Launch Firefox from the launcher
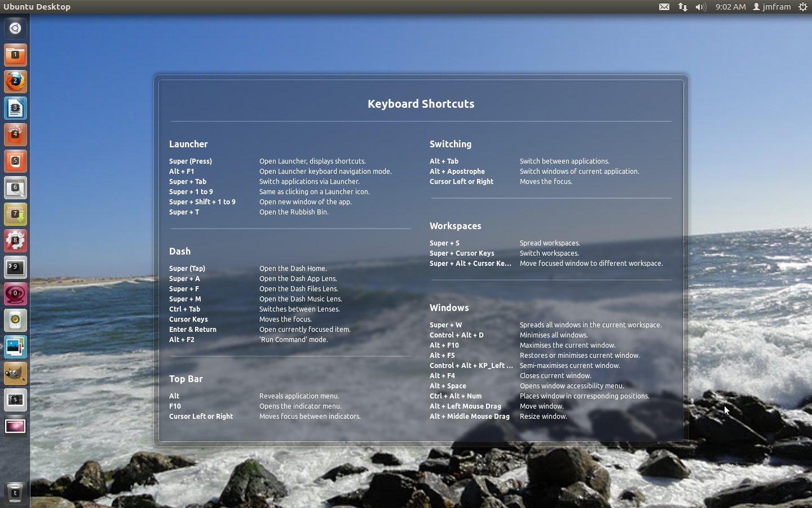This screenshot has width=812, height=508. [x=15, y=81]
